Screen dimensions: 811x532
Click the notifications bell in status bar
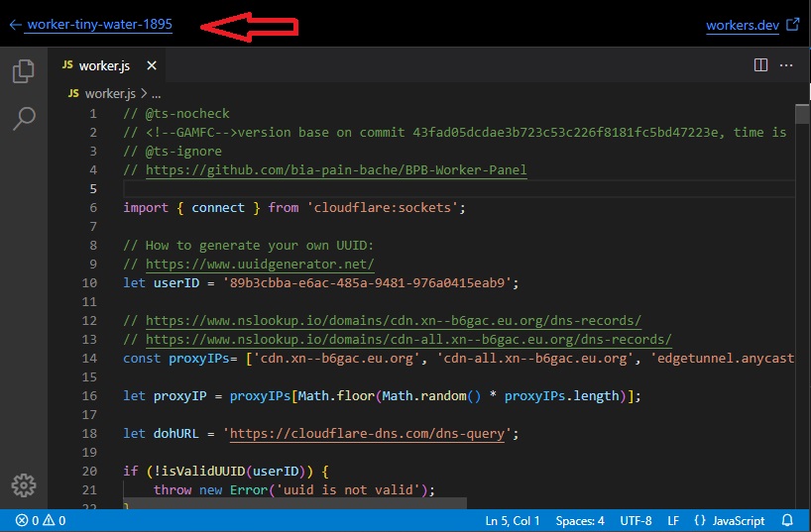tap(787, 520)
